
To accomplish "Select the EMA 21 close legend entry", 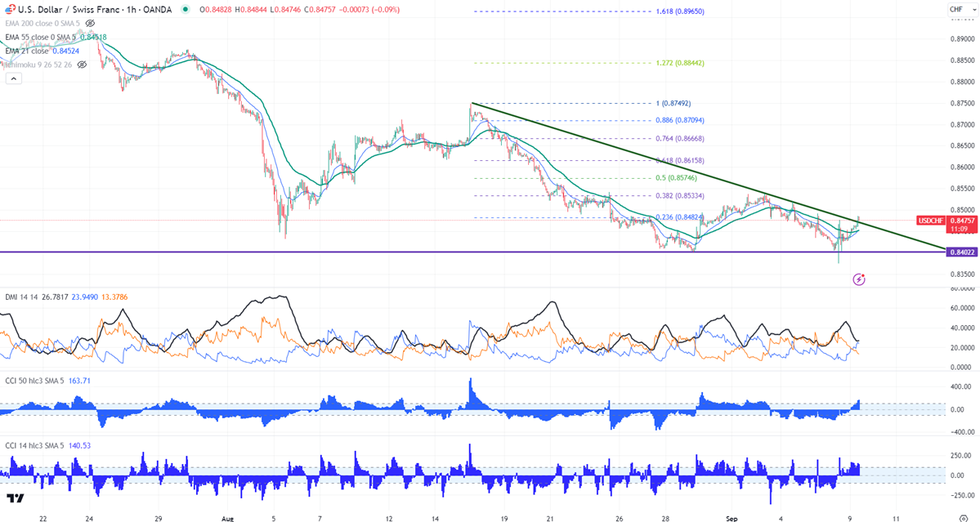I will [x=27, y=51].
